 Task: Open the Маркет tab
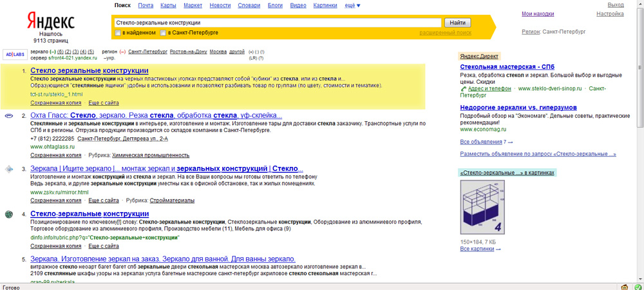(x=193, y=6)
